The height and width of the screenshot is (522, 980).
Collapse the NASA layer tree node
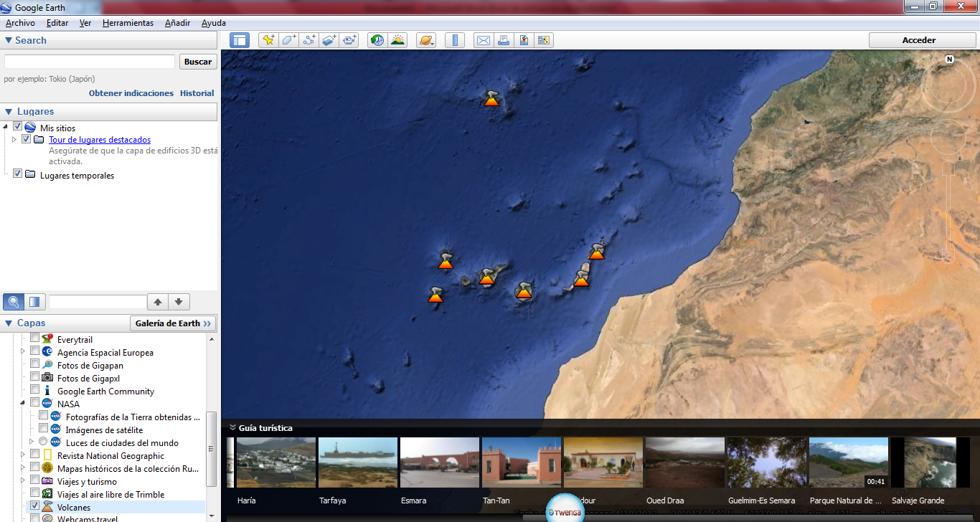pyautogui.click(x=24, y=404)
